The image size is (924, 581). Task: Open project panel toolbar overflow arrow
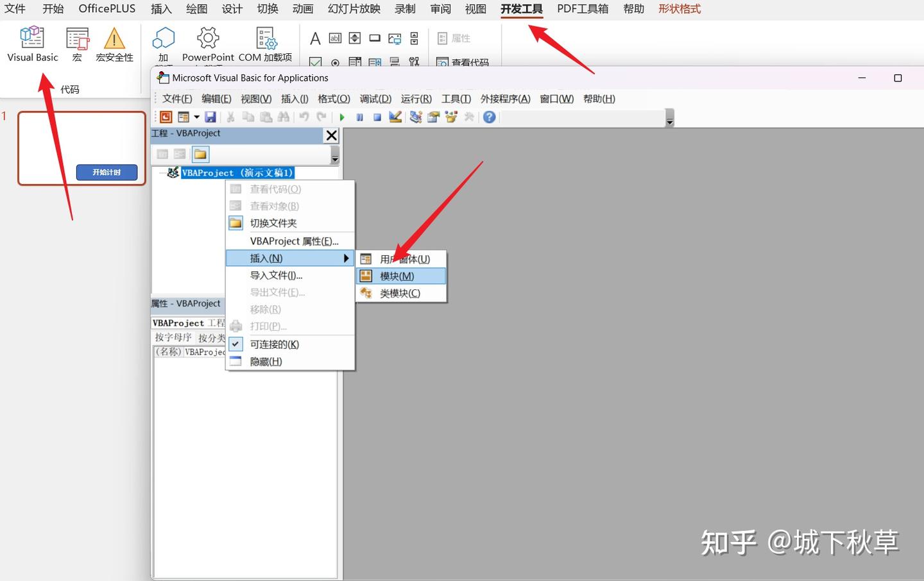tap(335, 155)
